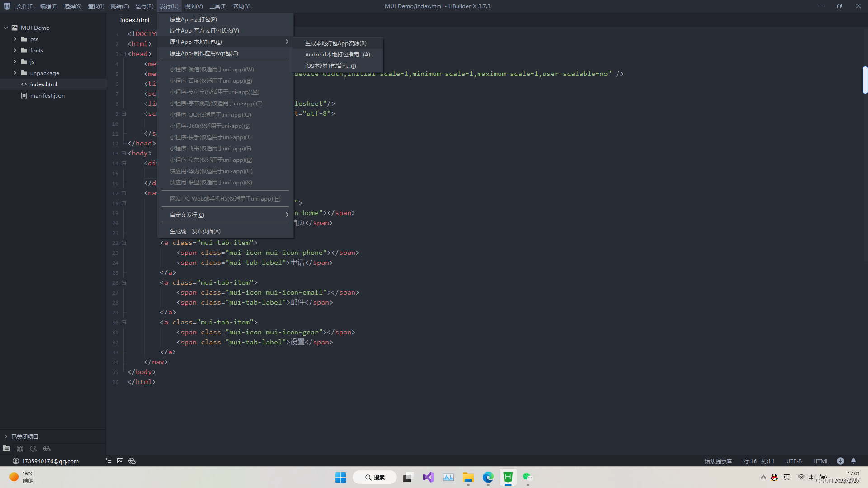Choose 生成本地打包App资源 in submenu
Image resolution: width=868 pixels, height=488 pixels.
pyautogui.click(x=338, y=43)
